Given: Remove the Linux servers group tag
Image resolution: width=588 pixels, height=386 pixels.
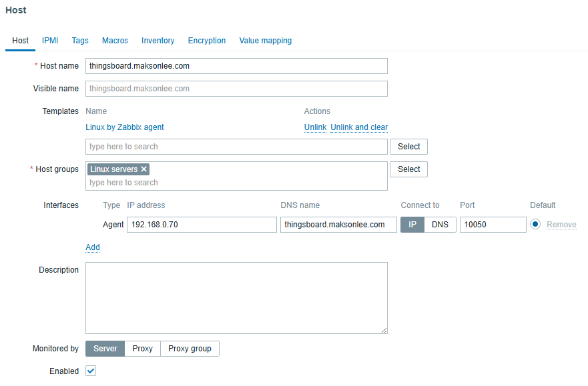Looking at the screenshot, I should click(x=143, y=169).
